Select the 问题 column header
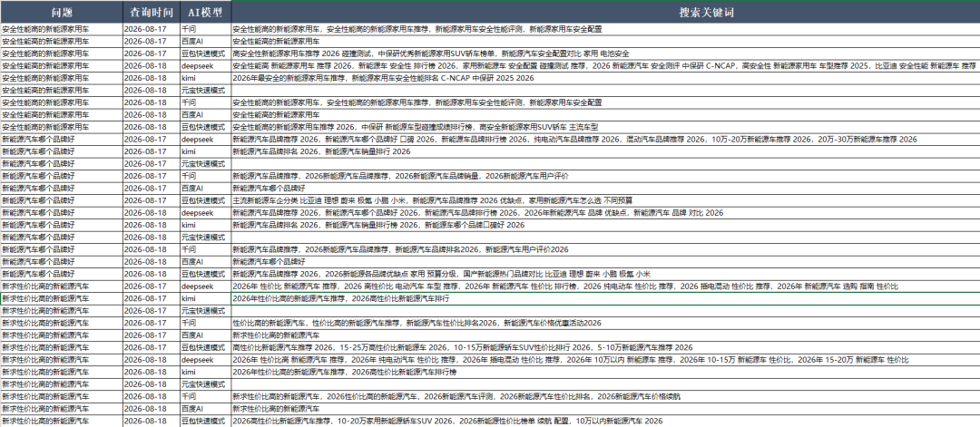 (x=62, y=12)
